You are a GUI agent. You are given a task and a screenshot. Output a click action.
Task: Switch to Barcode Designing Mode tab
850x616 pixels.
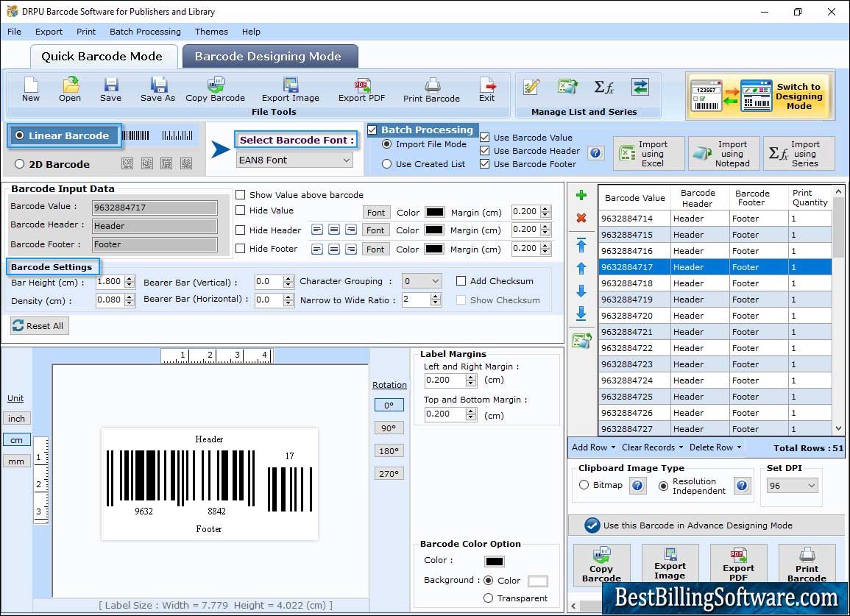[x=270, y=57]
